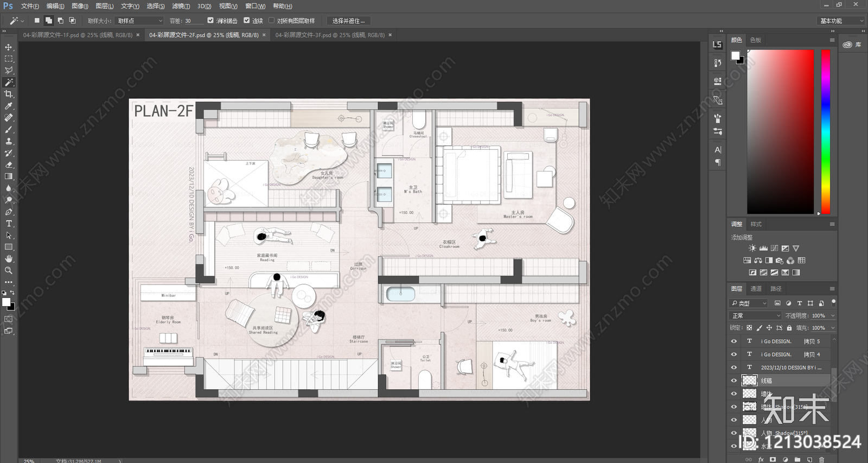The image size is (868, 463).
Task: Switch to the 色板 swatches tab
Action: [756, 40]
